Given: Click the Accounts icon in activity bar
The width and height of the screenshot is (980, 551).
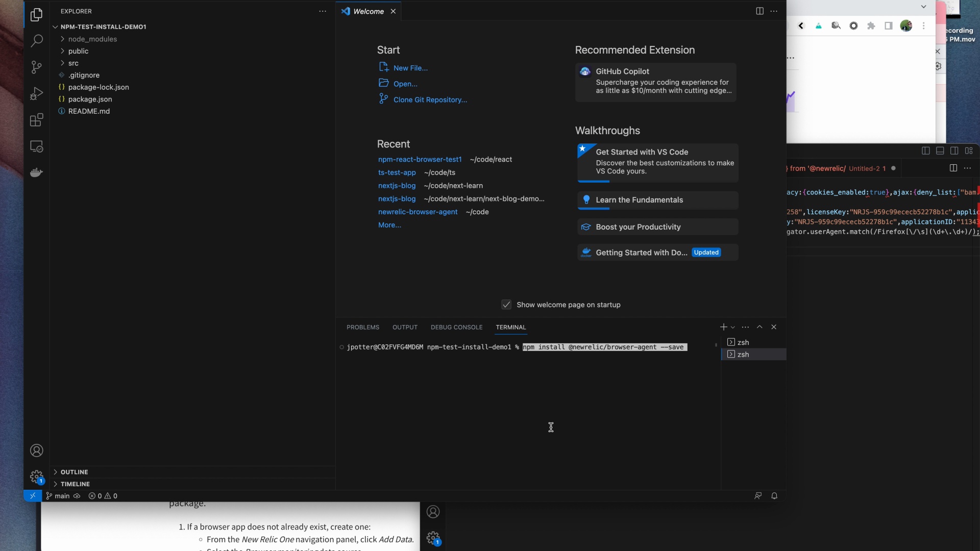Looking at the screenshot, I should click(x=36, y=450).
